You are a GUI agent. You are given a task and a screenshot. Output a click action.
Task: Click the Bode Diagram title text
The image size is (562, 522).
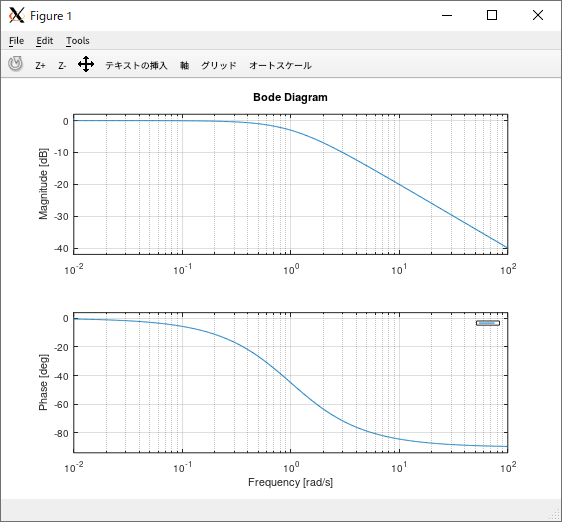[x=290, y=97]
